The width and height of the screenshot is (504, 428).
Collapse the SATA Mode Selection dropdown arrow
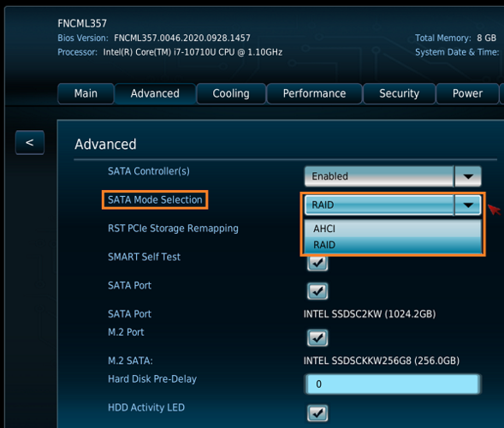(468, 205)
